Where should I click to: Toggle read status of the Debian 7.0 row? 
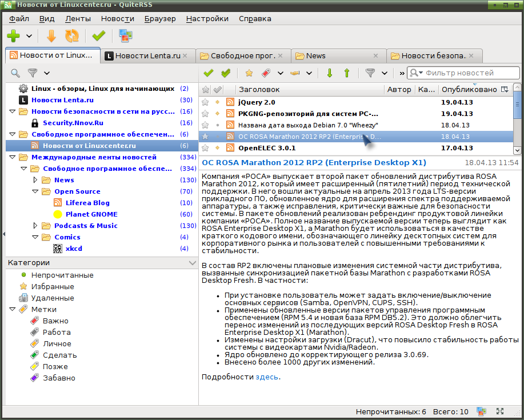(x=218, y=125)
